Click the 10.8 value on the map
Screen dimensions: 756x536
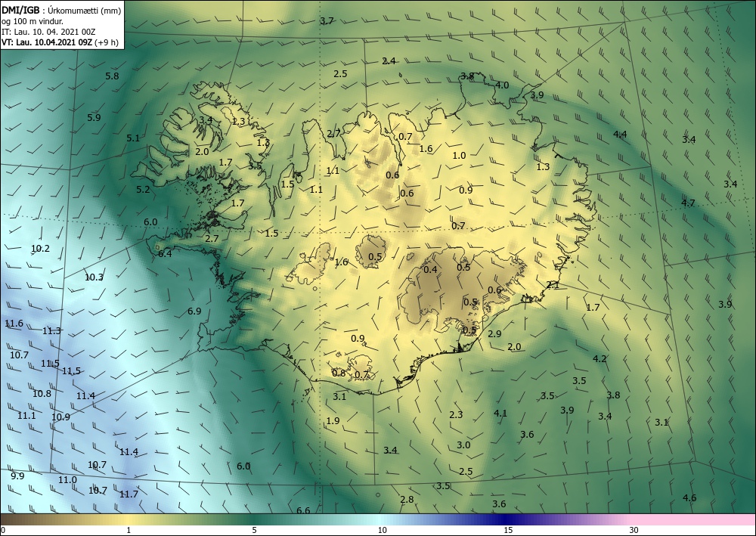(x=42, y=394)
